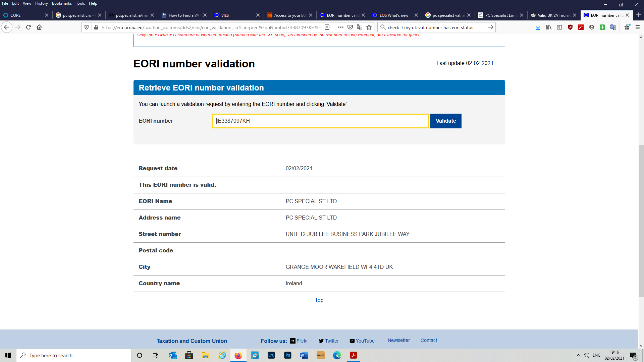
Task: Open a new browser tab
Action: point(639,15)
